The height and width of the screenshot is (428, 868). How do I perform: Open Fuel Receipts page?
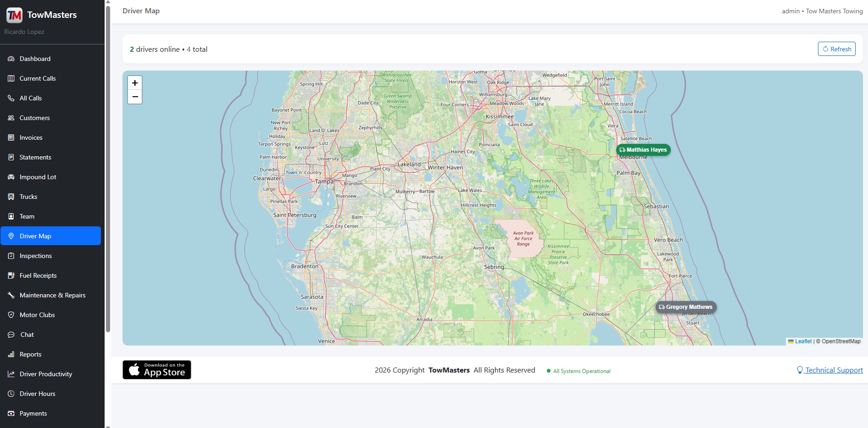coord(50,275)
